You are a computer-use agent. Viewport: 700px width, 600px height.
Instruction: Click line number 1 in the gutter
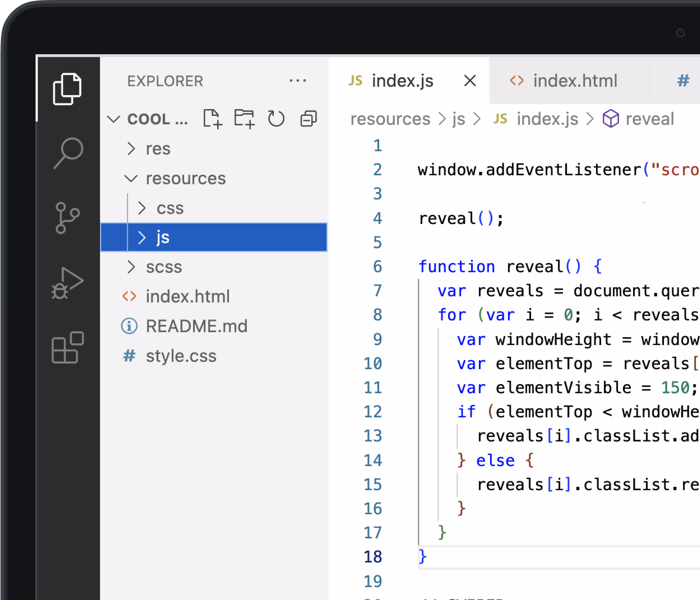377,146
